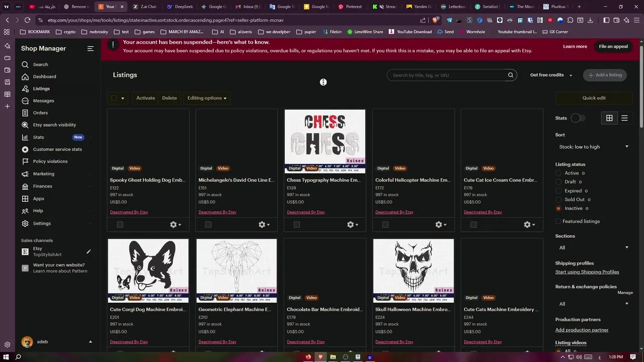
Task: Switch to Pinterest browser tab
Action: [351, 7]
